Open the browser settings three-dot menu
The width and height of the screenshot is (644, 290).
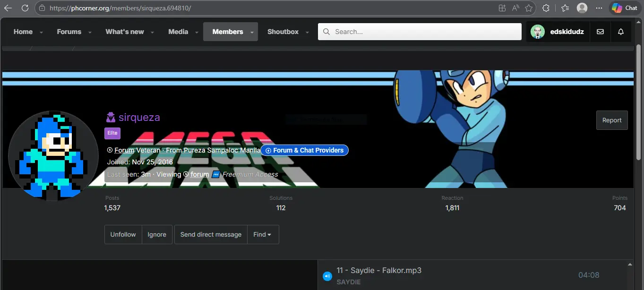click(x=599, y=8)
